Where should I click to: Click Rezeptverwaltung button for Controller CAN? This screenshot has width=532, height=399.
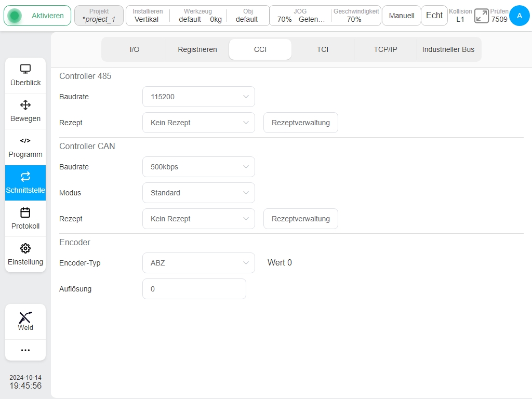(x=301, y=219)
